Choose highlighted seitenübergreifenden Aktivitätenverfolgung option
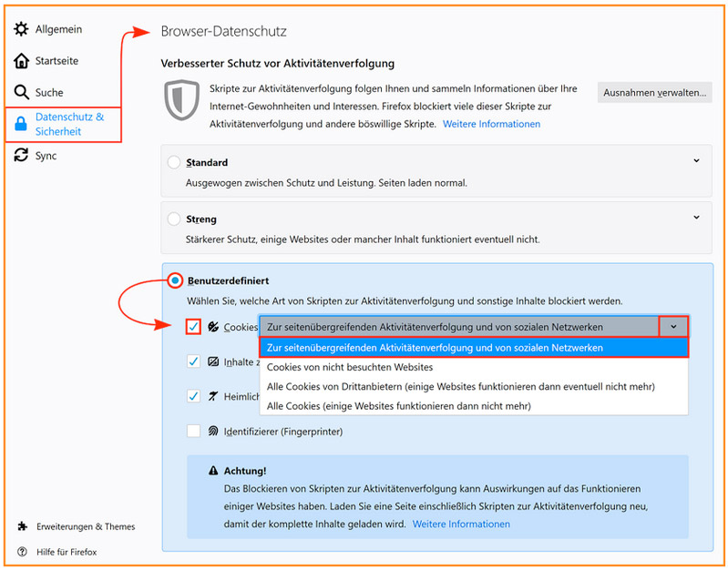The width and height of the screenshot is (728, 570). pyautogui.click(x=474, y=348)
